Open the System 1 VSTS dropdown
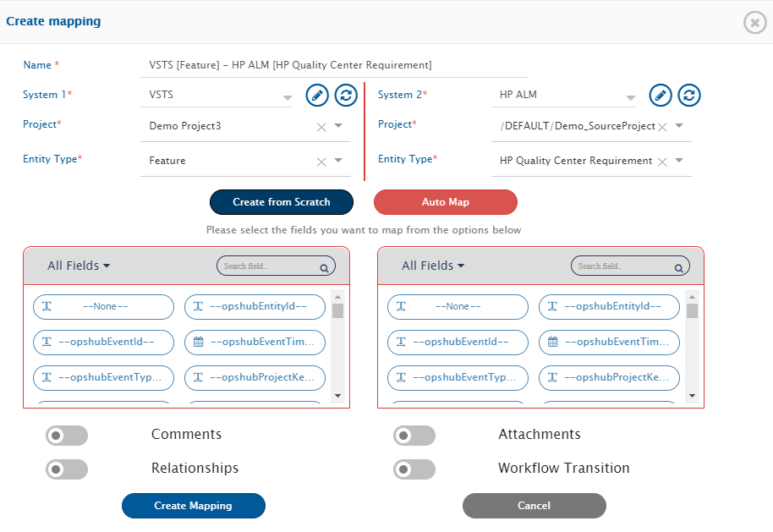Screen dimensions: 773x532 [x=216, y=96]
